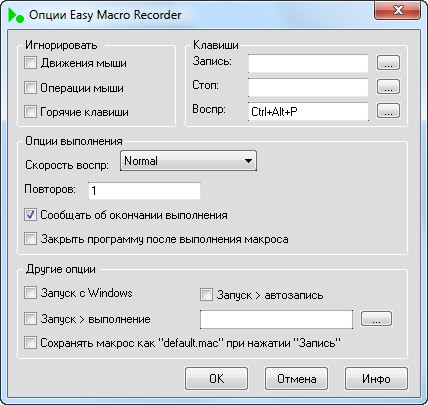Open browse button next to Запись field
This screenshot has width=428, height=405.
click(388, 63)
